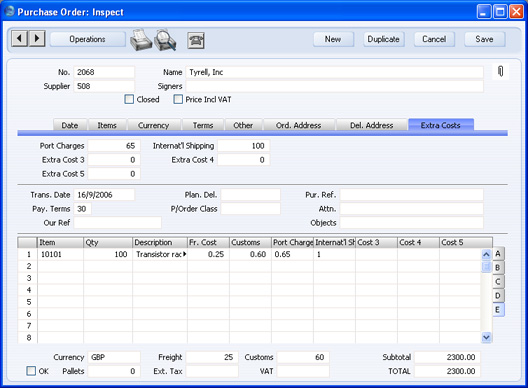The height and width of the screenshot is (388, 528).
Task: Click the New button
Action: tap(333, 39)
